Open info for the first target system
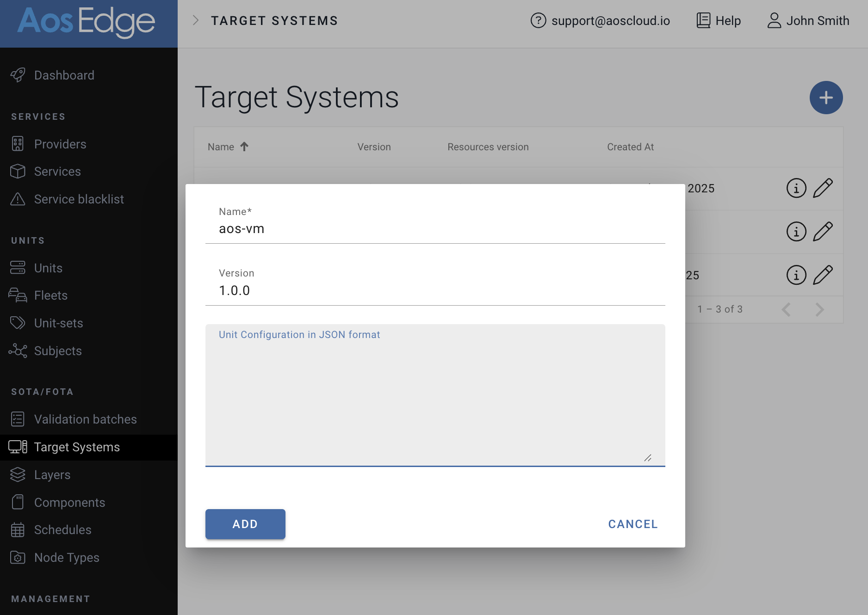Viewport: 868px width, 615px height. point(796,188)
